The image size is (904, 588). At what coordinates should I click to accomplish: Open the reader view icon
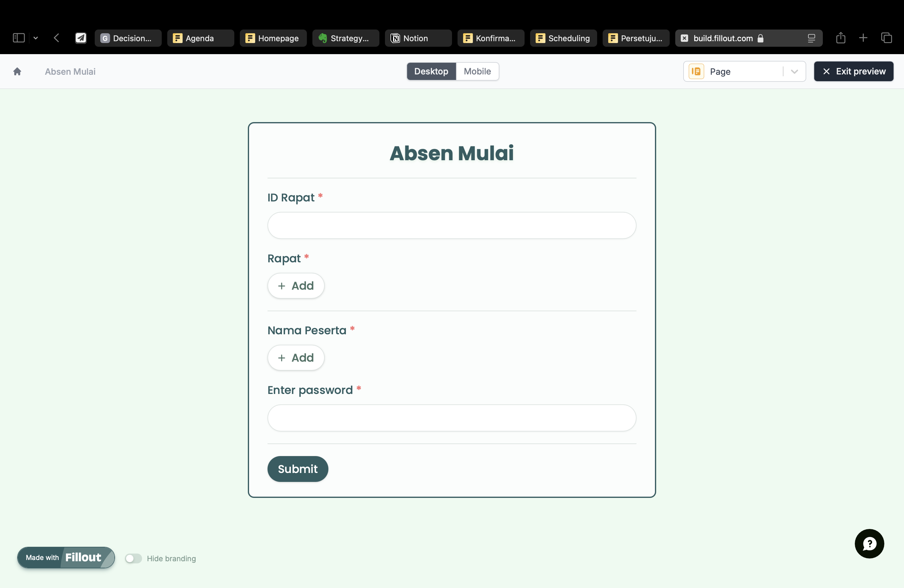(811, 38)
